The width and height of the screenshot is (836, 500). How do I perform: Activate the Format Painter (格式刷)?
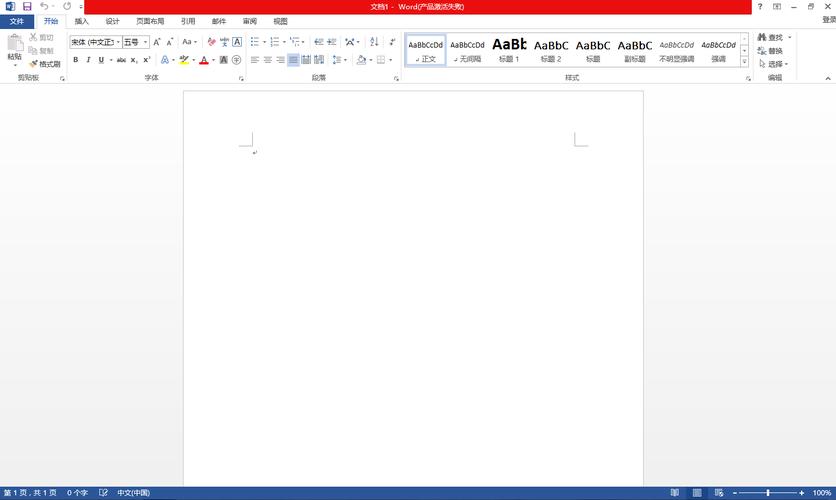(44, 64)
